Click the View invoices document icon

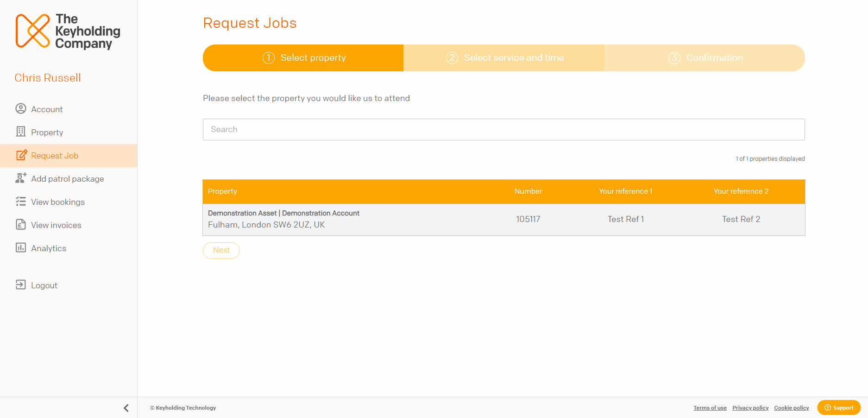(21, 224)
